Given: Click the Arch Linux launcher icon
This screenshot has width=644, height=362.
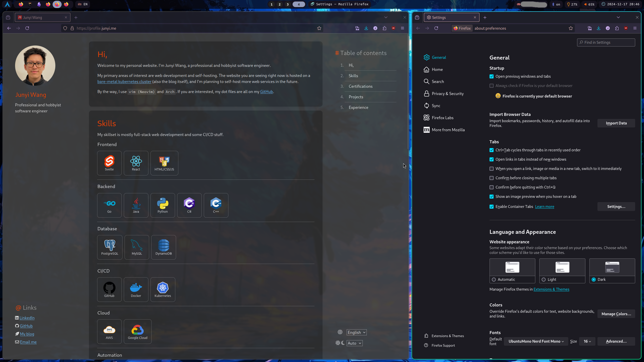Looking at the screenshot, I should (8, 4).
